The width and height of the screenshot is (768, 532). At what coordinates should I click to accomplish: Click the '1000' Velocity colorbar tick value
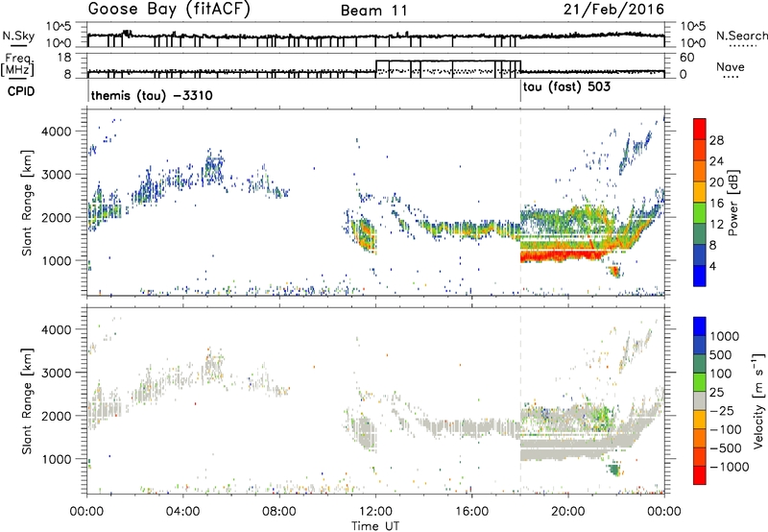click(725, 336)
